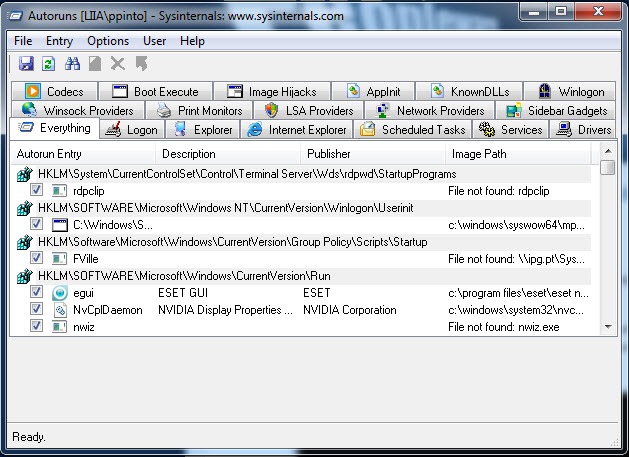This screenshot has width=629, height=457.
Task: Open the Sidebar Gadgets tab
Action: tap(556, 110)
